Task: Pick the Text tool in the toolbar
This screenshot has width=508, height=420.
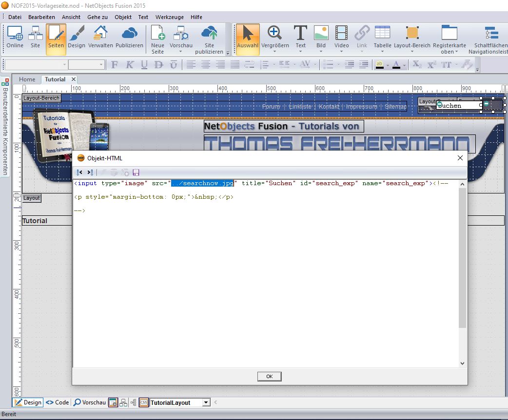Action: click(x=300, y=38)
